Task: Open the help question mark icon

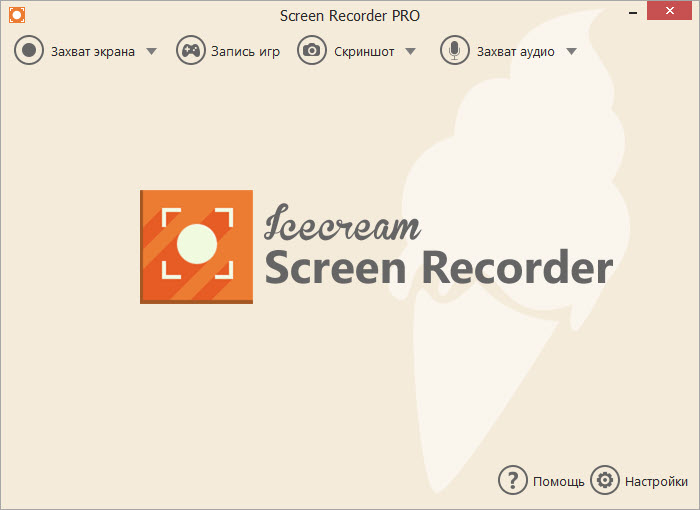Action: [x=512, y=480]
